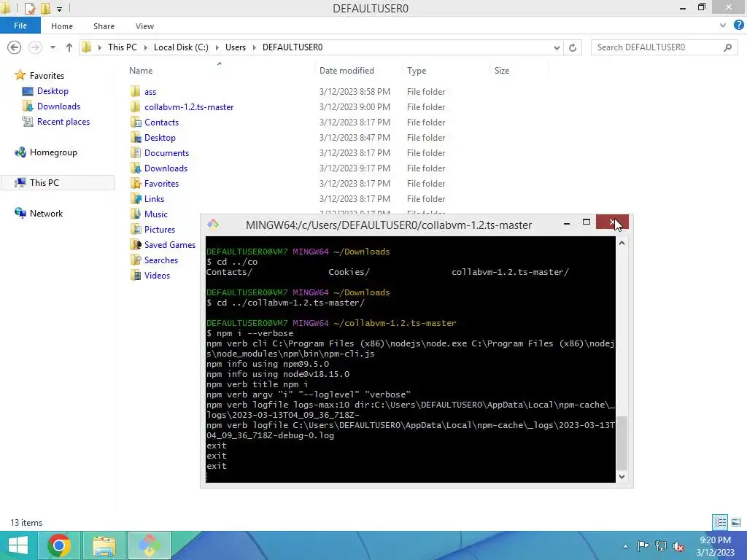
Task: Expand the ribbon chevron
Action: coord(723,26)
